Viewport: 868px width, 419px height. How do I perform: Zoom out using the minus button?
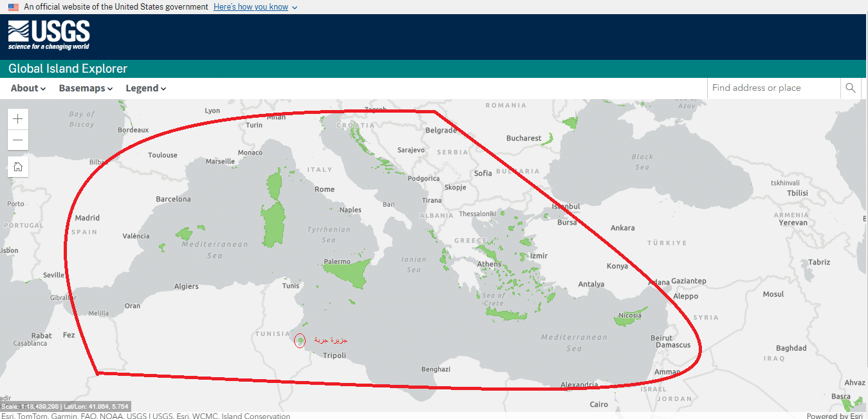pyautogui.click(x=18, y=140)
